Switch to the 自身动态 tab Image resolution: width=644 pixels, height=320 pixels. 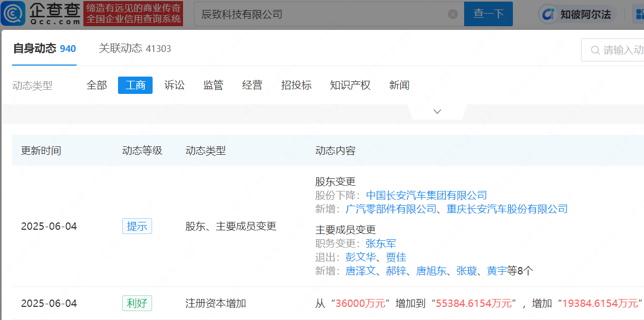point(45,49)
